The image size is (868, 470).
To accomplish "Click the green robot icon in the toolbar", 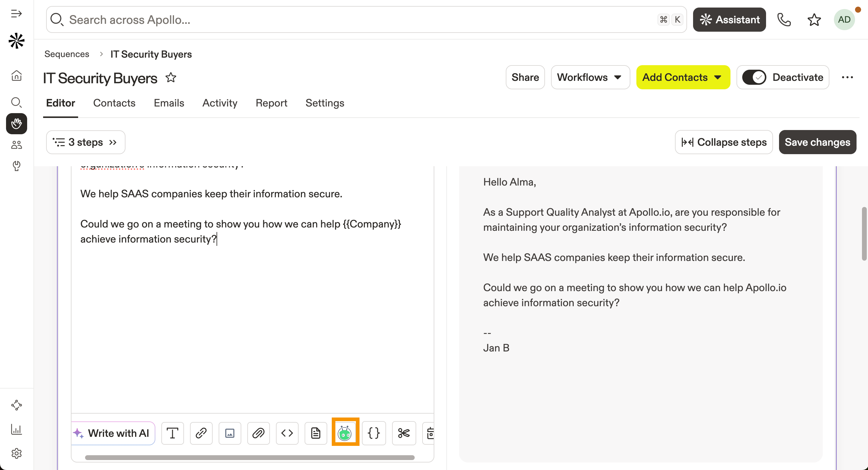I will point(345,433).
